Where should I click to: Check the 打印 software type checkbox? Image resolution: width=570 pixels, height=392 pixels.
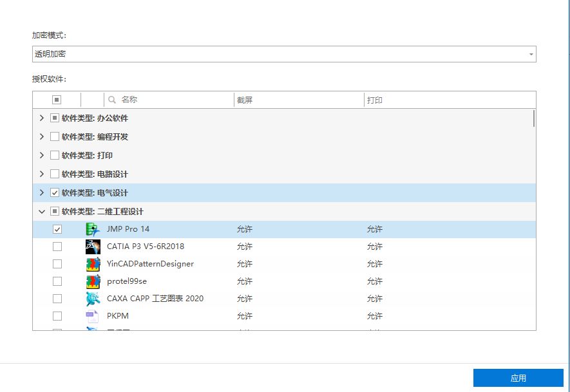coord(55,156)
